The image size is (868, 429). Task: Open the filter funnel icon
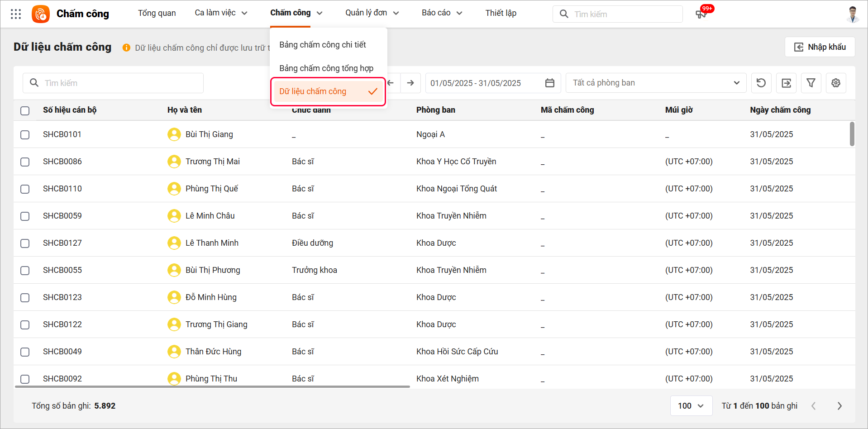click(811, 83)
